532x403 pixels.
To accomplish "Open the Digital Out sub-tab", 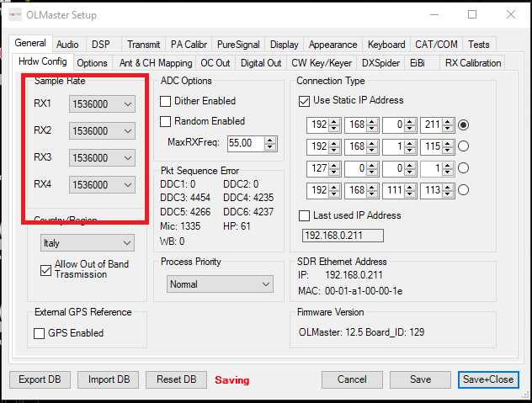I will [x=261, y=63].
